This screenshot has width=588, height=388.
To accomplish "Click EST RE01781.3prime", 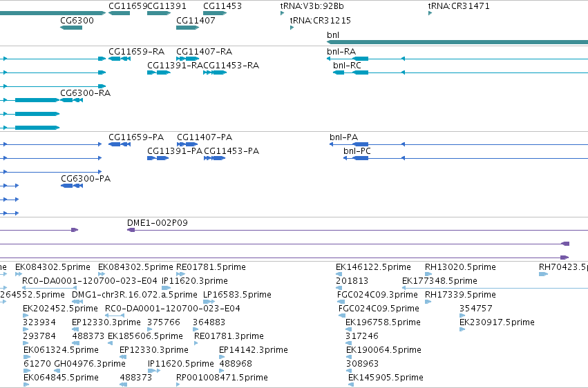I will coord(229,336).
